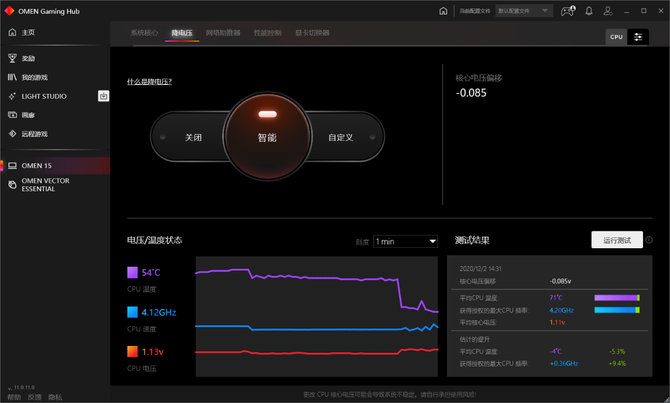Click the -0.085 core voltage offset value
This screenshot has width=670, height=403.
[471, 93]
